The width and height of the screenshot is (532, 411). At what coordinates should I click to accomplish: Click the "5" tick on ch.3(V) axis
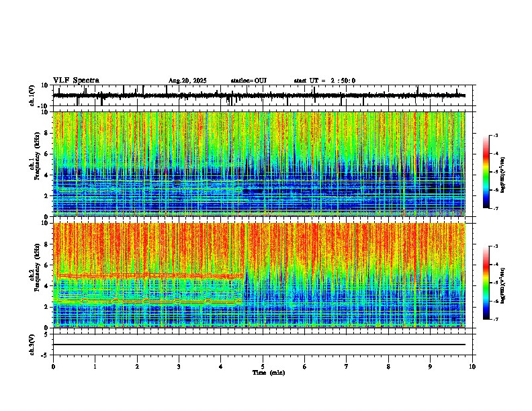pos(47,334)
